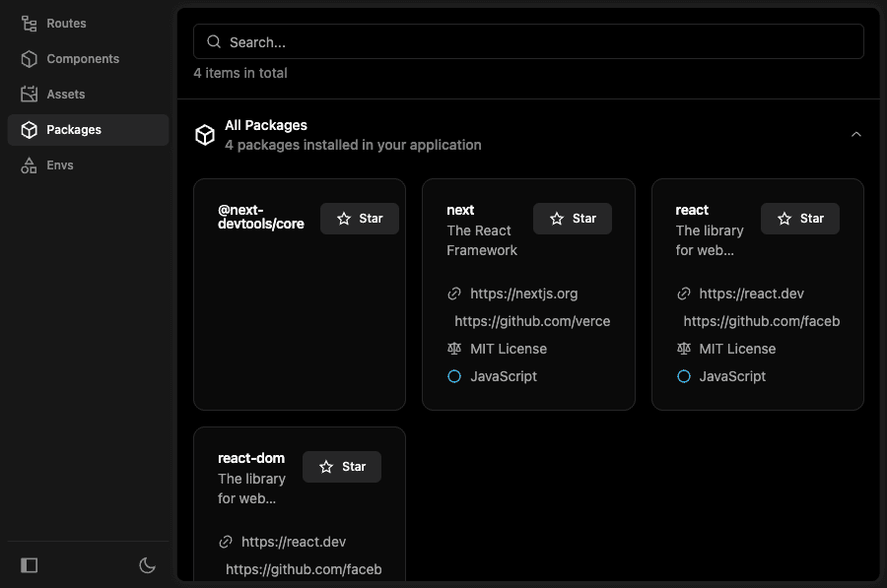The image size is (887, 588).
Task: Open the react-dom card's https://react.dev link
Action: pyautogui.click(x=294, y=542)
